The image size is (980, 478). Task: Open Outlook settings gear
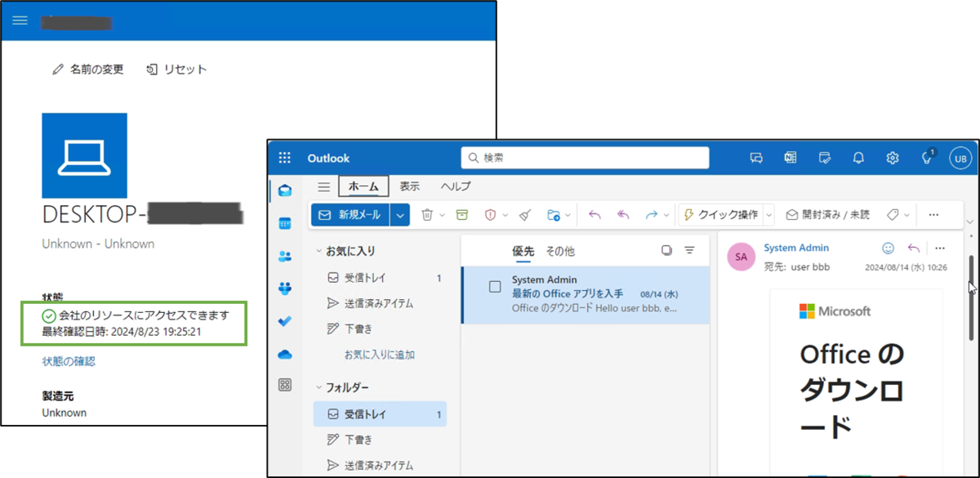(x=893, y=158)
